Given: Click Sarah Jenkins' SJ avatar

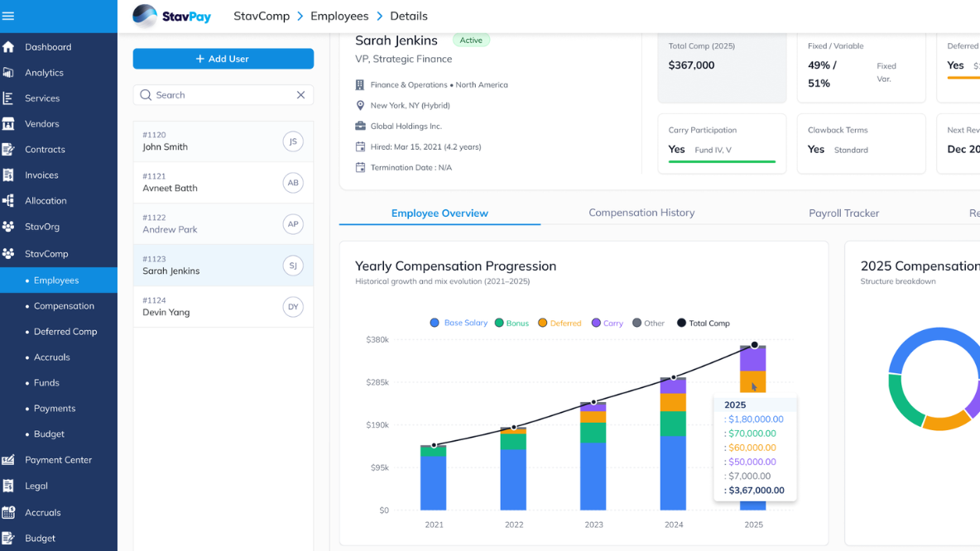Looking at the screenshot, I should pyautogui.click(x=292, y=266).
